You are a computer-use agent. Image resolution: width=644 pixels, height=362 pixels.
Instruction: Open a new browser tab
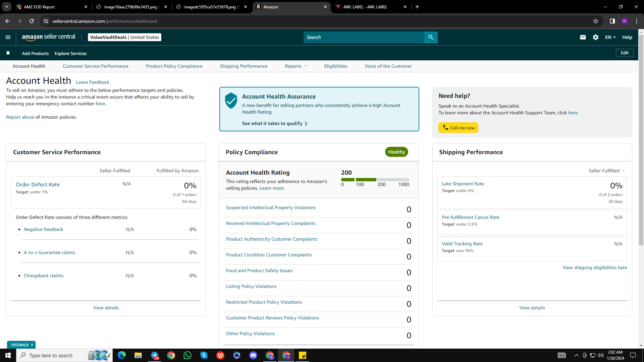417,7
